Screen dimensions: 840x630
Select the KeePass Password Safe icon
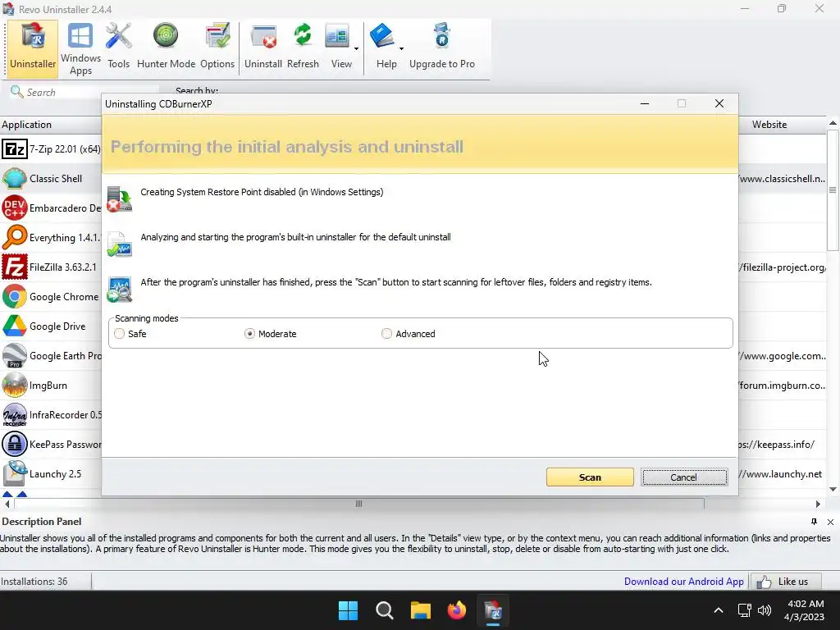tap(15, 444)
